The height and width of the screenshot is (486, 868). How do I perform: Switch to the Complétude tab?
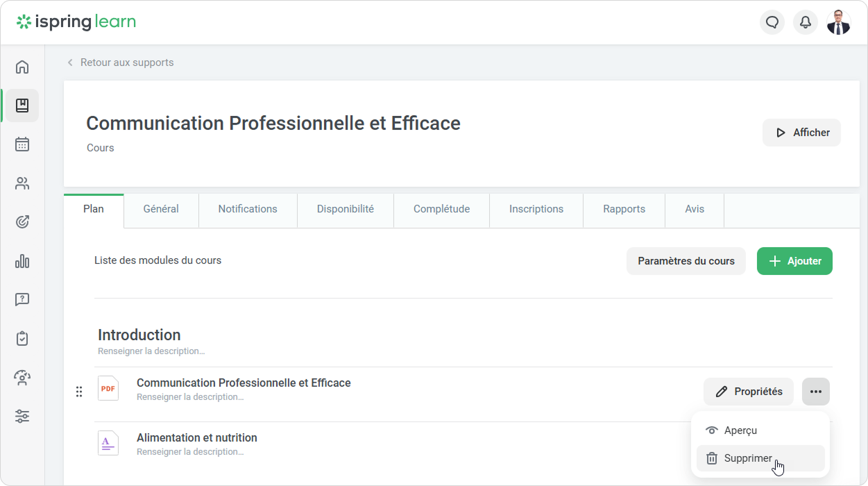[441, 209]
